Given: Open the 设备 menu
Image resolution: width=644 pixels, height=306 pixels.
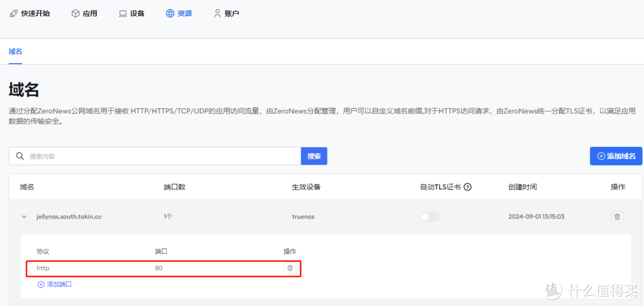Looking at the screenshot, I should [x=131, y=14].
